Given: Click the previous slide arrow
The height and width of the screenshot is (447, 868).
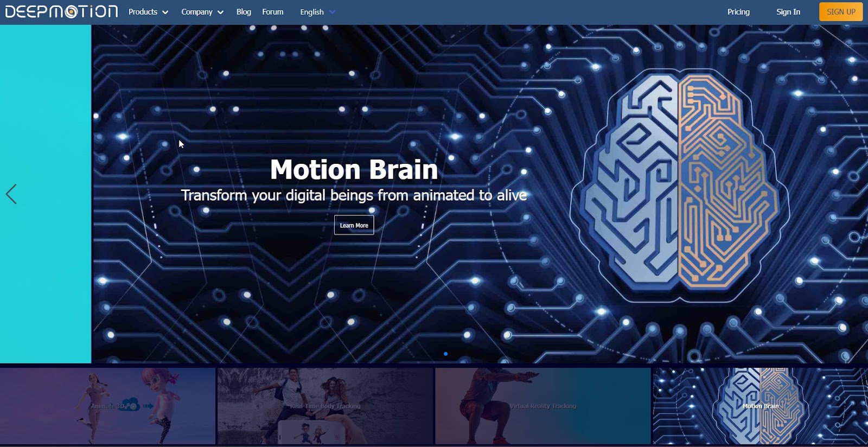Looking at the screenshot, I should (x=11, y=194).
